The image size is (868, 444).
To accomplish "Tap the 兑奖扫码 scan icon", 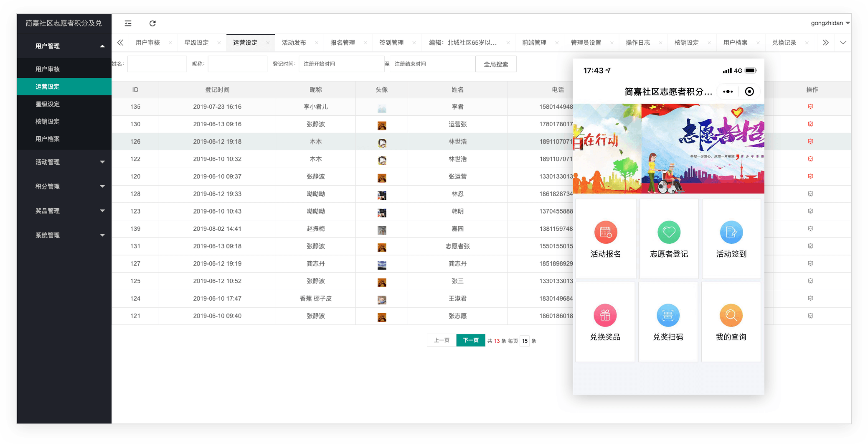I will click(x=668, y=315).
